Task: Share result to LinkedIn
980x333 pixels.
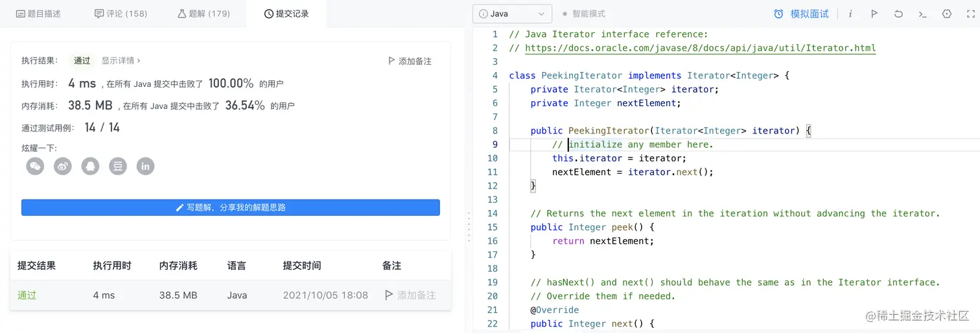Action: pos(145,166)
